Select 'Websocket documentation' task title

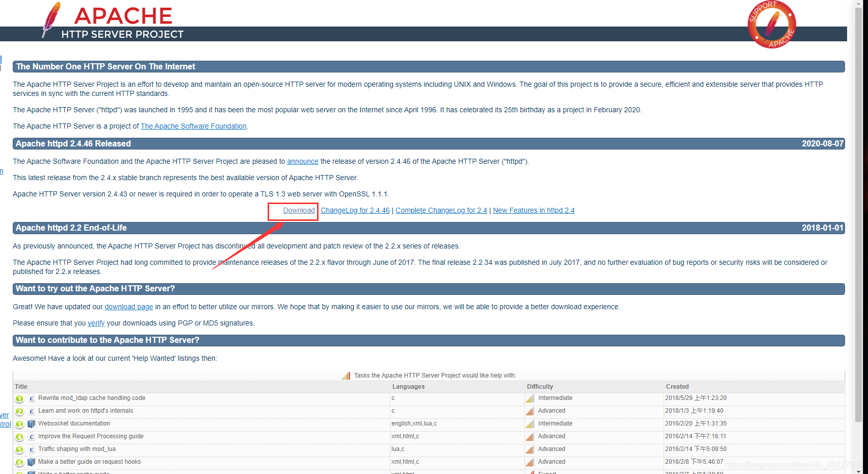[74, 423]
